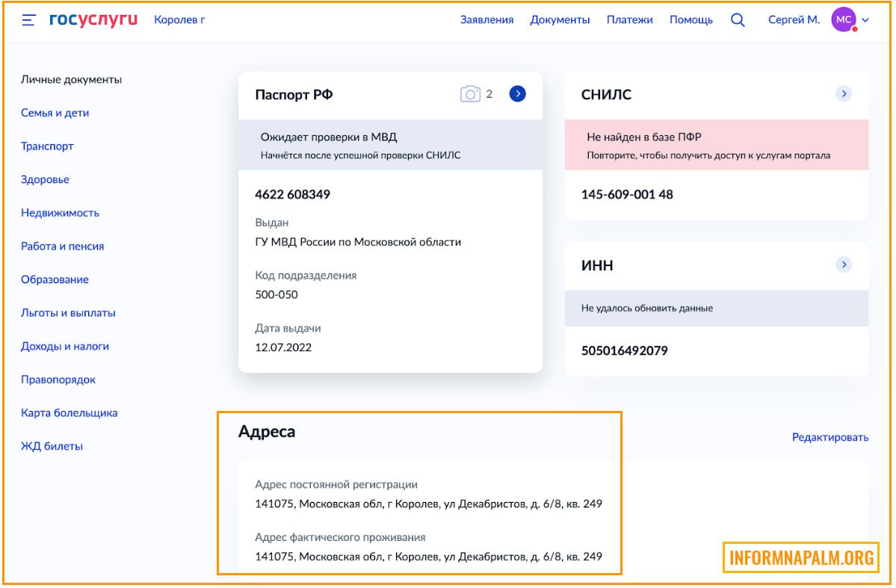Click the search magnifier icon

click(738, 20)
